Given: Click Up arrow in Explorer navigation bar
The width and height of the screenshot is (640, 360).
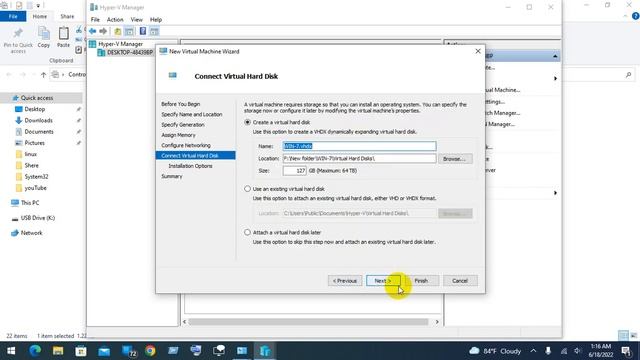Looking at the screenshot, I should click(44, 75).
